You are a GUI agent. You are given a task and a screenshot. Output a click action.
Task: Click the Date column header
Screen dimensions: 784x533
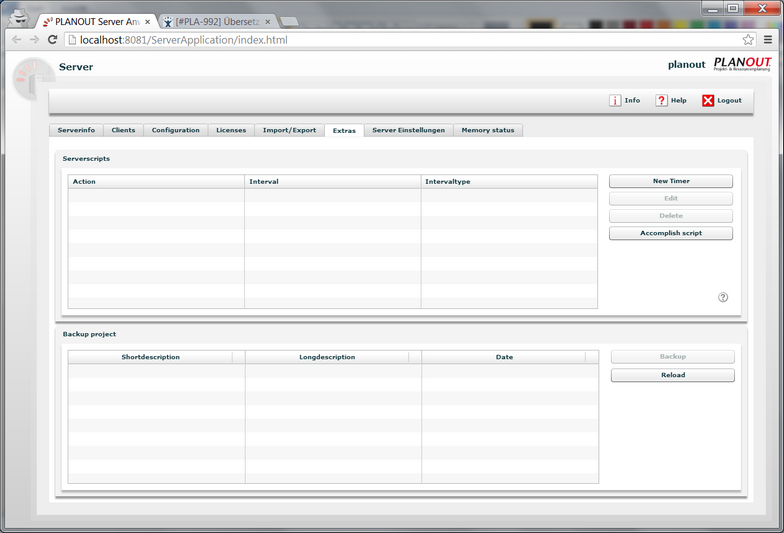pos(504,357)
